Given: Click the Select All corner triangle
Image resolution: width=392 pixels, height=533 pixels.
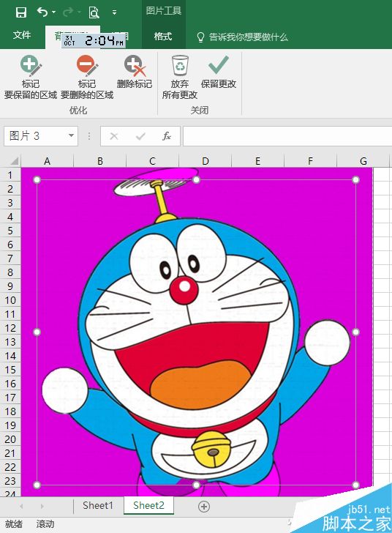Looking at the screenshot, I should pyautogui.click(x=14, y=160).
